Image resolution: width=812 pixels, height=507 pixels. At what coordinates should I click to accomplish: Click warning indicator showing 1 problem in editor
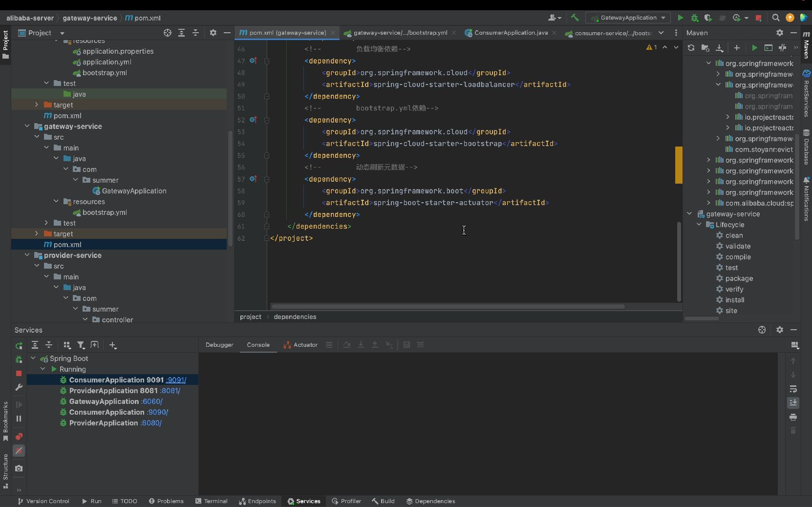pyautogui.click(x=652, y=47)
